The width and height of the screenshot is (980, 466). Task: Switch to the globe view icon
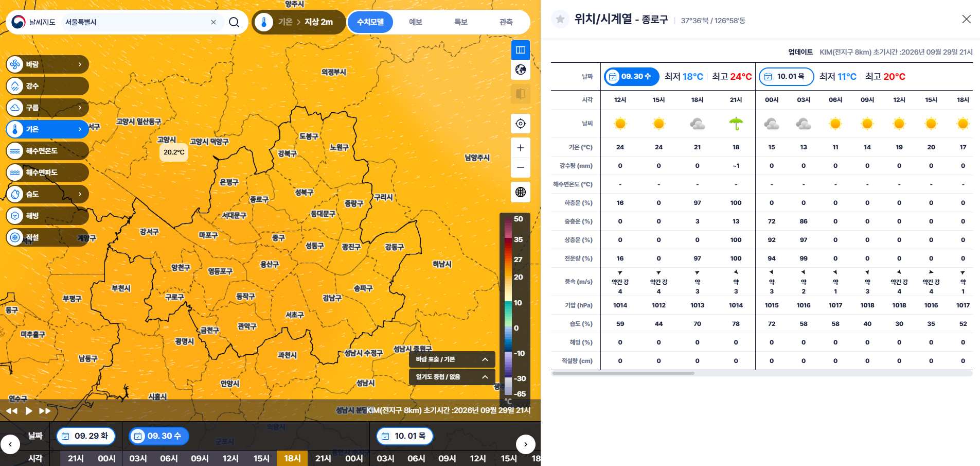[x=521, y=70]
